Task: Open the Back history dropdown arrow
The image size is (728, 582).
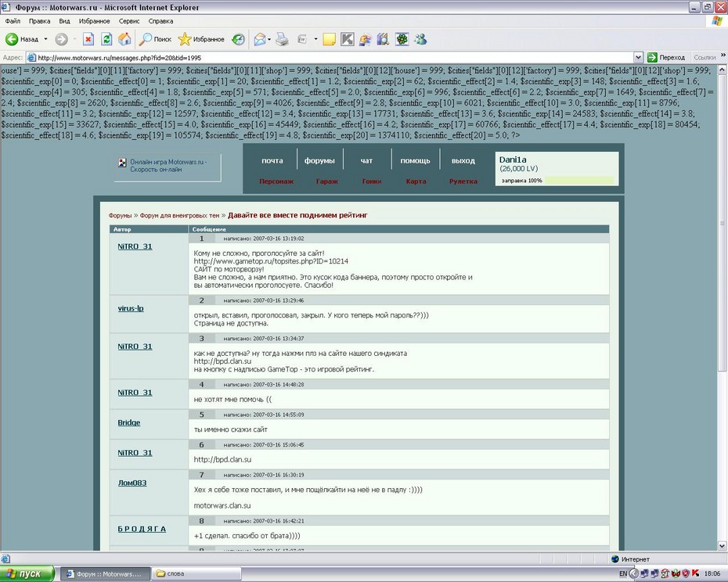Action: [x=45, y=39]
